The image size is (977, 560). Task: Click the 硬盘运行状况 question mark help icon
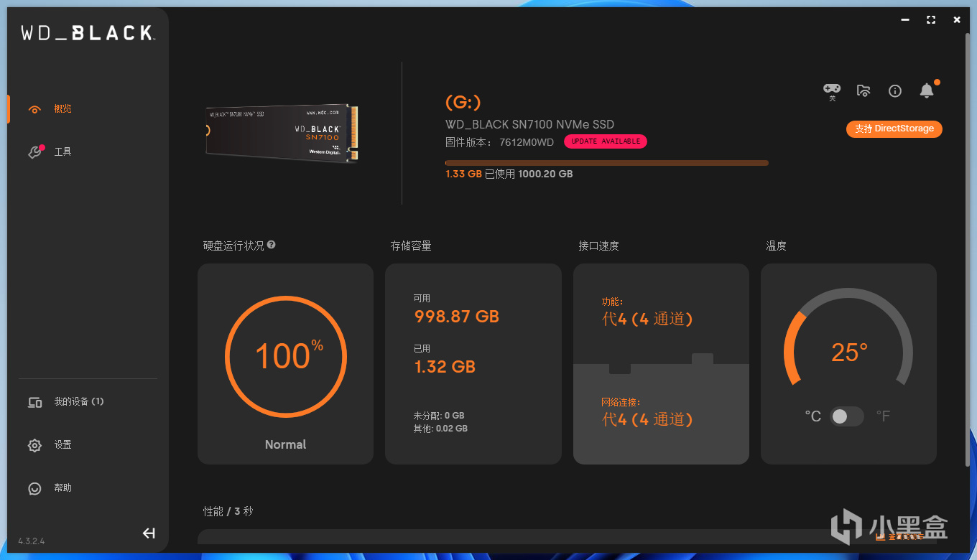271,245
